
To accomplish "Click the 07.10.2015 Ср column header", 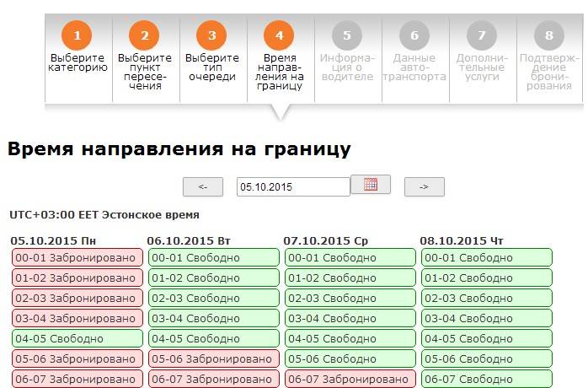I will click(x=326, y=240).
